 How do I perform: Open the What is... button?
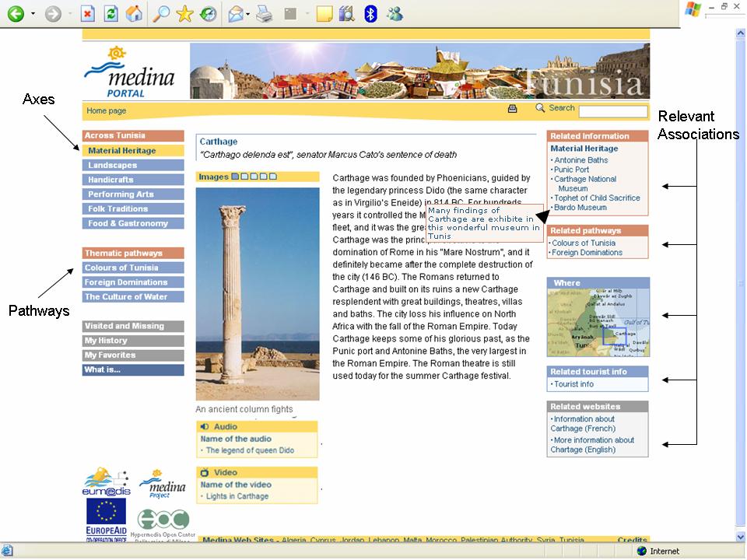[x=133, y=370]
